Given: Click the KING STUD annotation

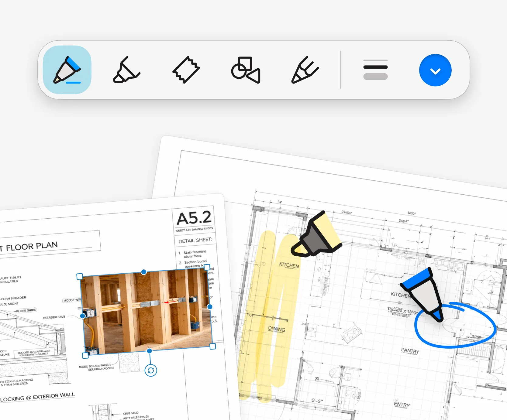Looking at the screenshot, I should pos(130,413).
